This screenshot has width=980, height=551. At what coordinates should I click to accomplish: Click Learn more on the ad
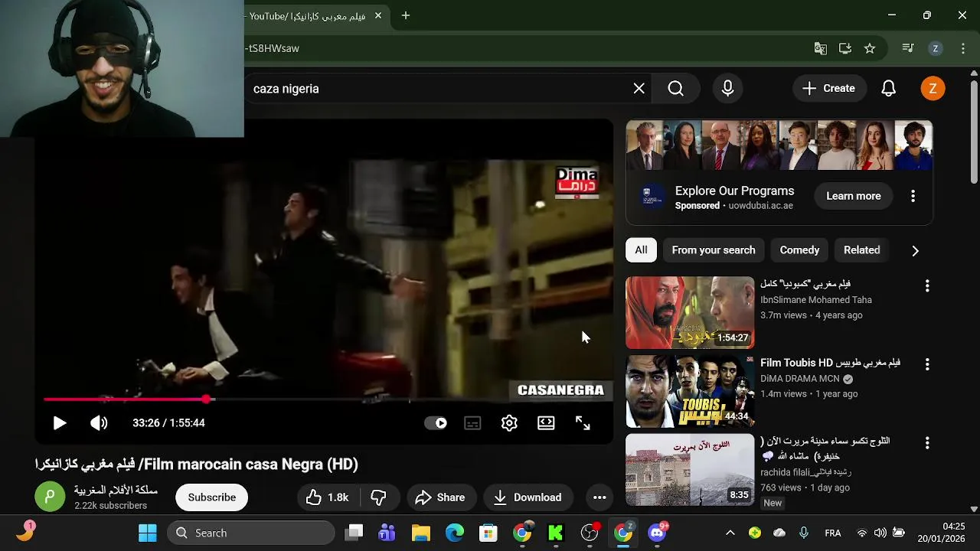pyautogui.click(x=853, y=196)
